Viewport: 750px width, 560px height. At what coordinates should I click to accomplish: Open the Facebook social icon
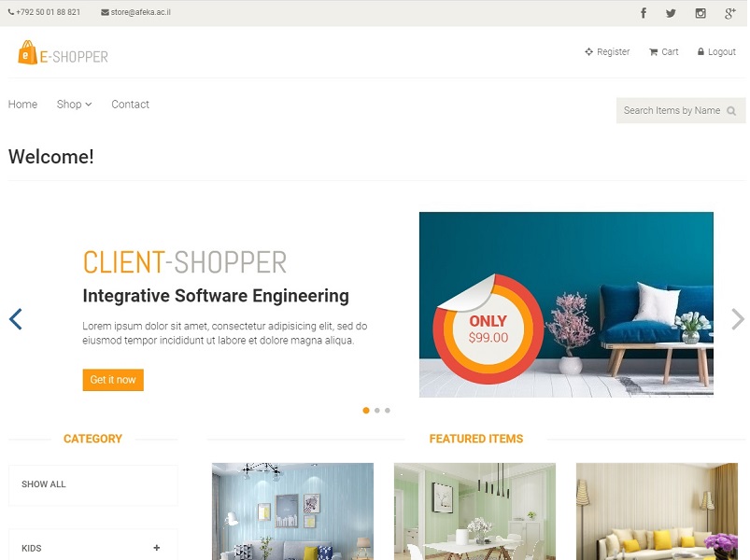(644, 13)
